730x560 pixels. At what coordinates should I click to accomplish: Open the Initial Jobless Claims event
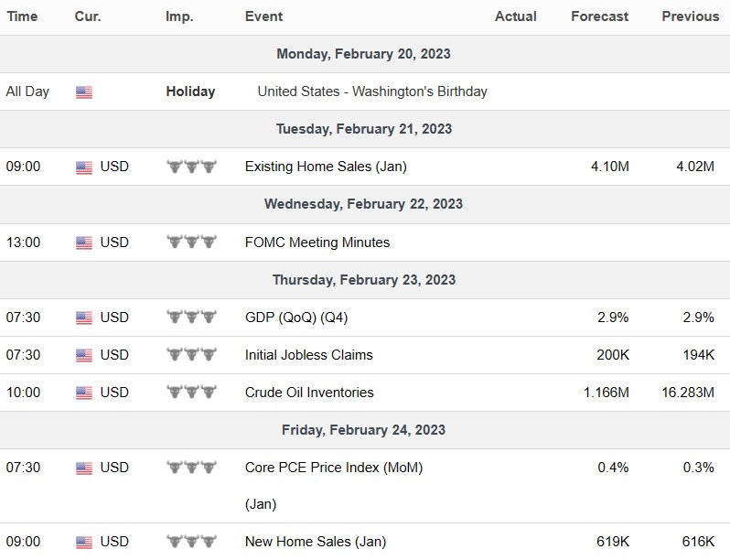tap(308, 355)
